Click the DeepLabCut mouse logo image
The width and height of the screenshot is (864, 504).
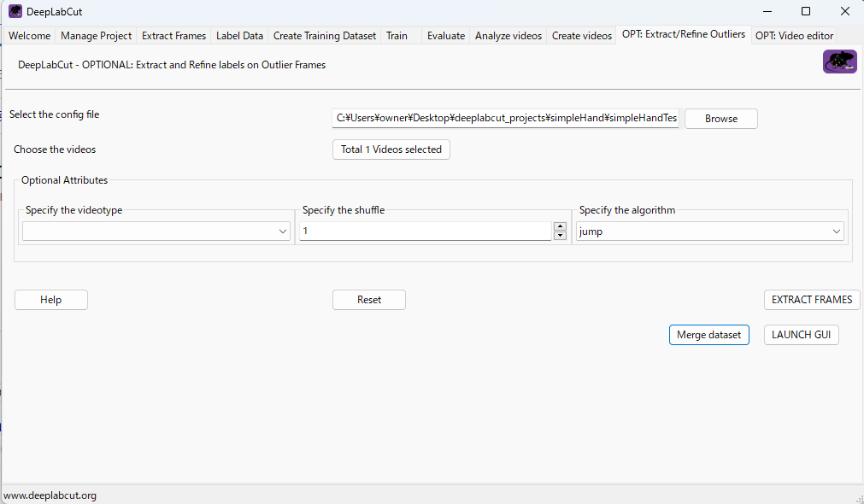pyautogui.click(x=840, y=62)
